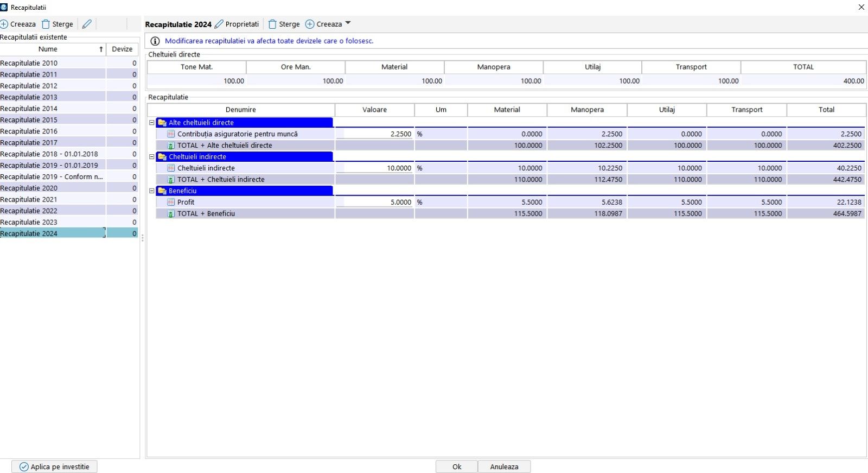The image size is (868, 473).
Task: Click the Profit row label
Action: 186,202
